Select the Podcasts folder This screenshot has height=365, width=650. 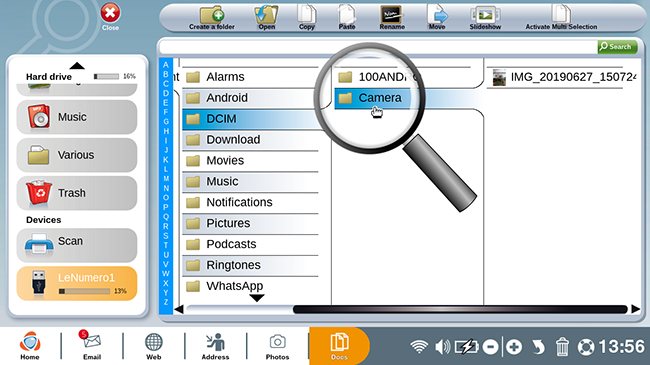(250, 244)
